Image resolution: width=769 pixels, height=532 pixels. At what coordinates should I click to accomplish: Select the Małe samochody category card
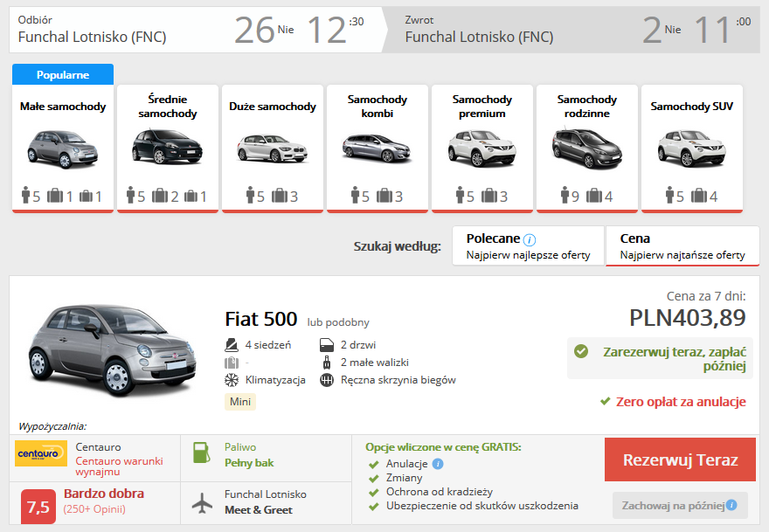[x=63, y=149]
